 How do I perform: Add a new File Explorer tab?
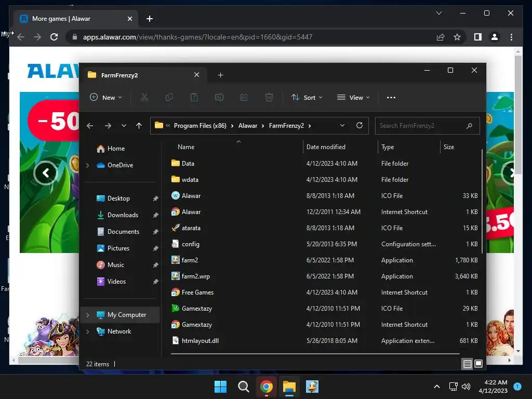220,75
